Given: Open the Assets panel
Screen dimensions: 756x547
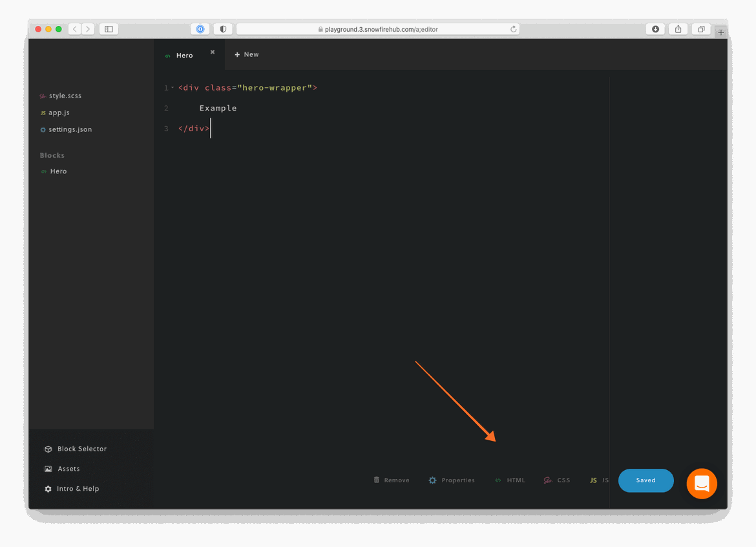Looking at the screenshot, I should (x=68, y=469).
